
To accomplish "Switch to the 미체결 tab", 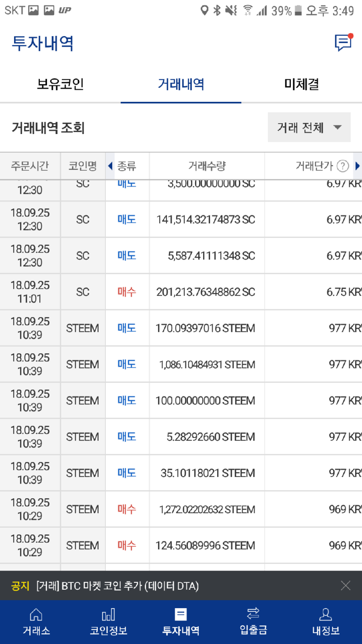I will 301,84.
